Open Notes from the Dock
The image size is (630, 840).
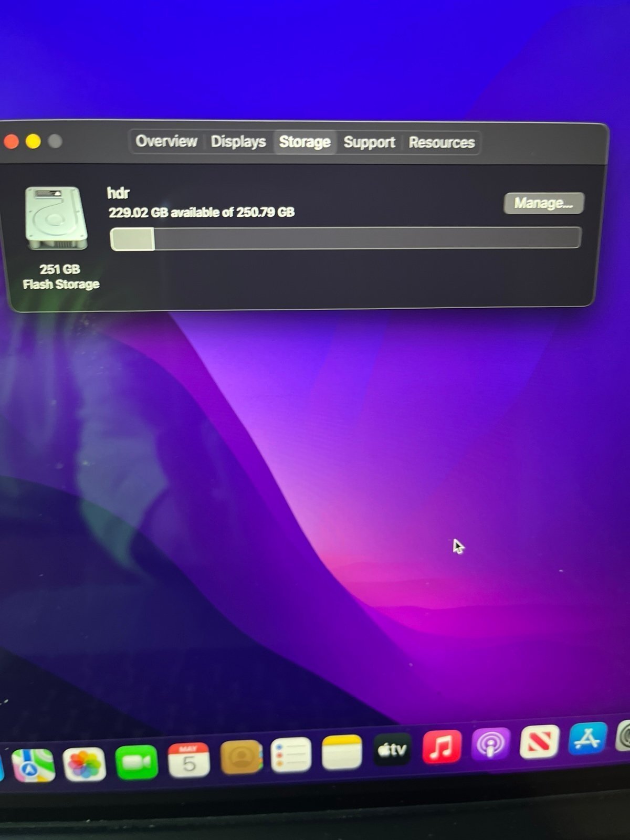tap(342, 752)
